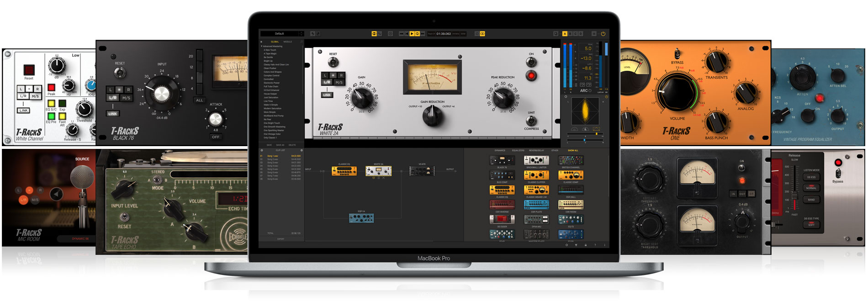868x306 pixels.
Task: Select snapshot A in A/B/C/D selector
Action: point(565,34)
